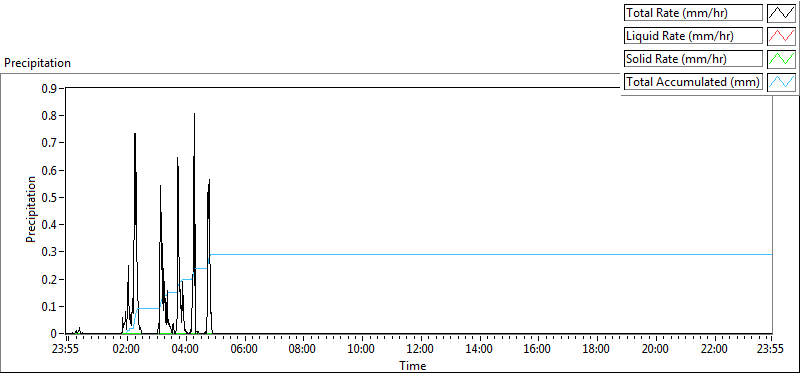
Task: Click the 0 minimum y-axis value
Action: (54, 334)
